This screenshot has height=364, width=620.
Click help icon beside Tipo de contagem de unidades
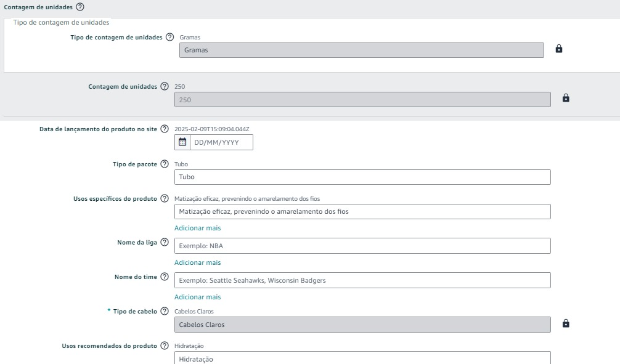[x=171, y=37]
